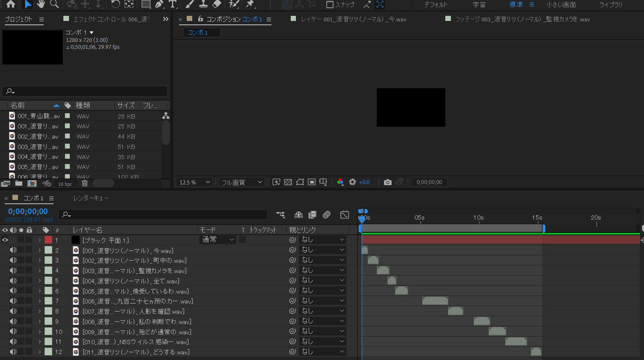Click the Project panel search field
Image resolution: width=644 pixels, height=360 pixels.
coord(85,91)
